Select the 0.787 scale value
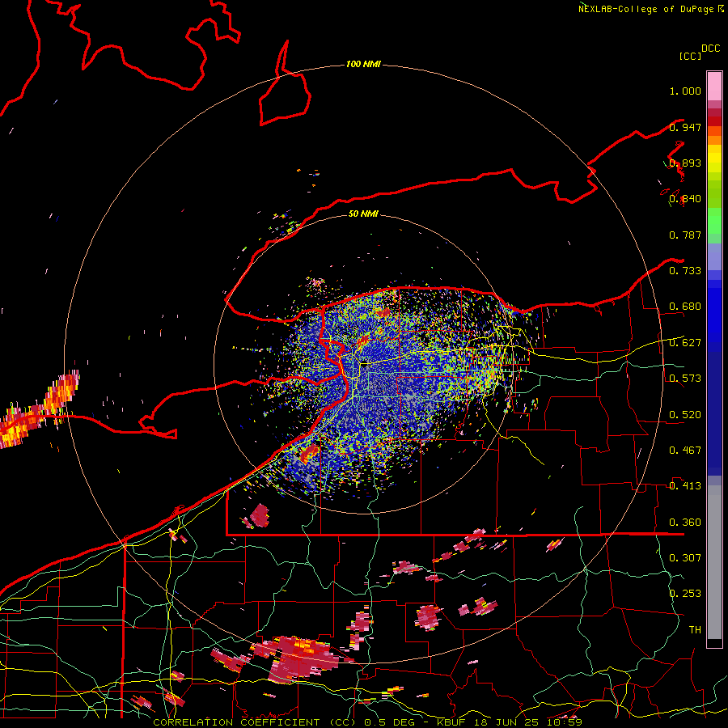The width and height of the screenshot is (728, 728). [x=685, y=235]
